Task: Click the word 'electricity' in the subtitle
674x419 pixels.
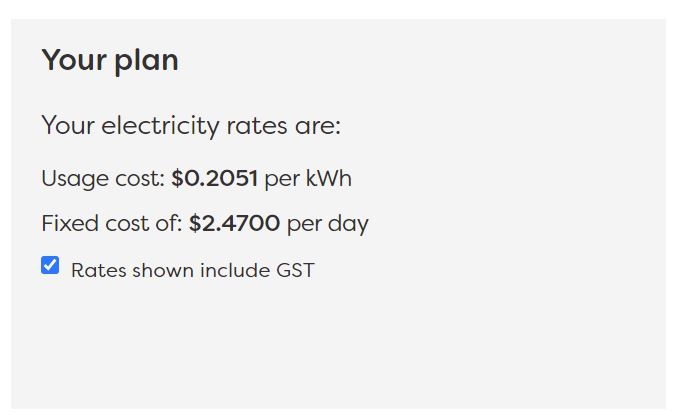Action: click(160, 126)
